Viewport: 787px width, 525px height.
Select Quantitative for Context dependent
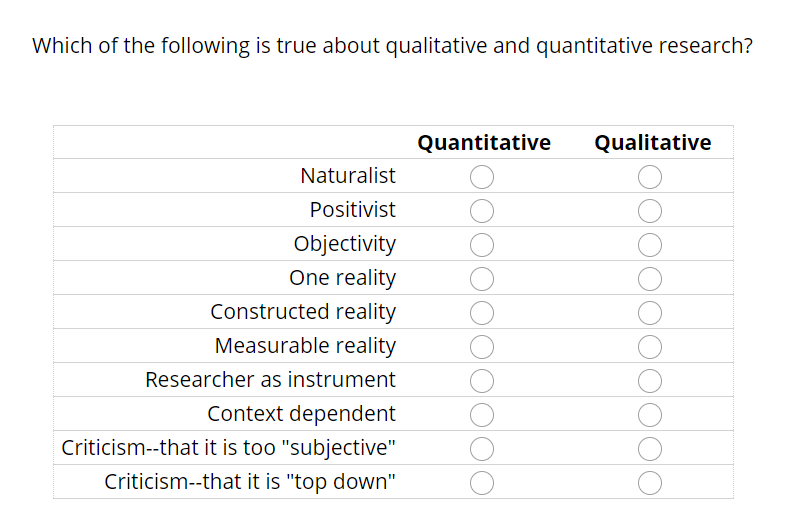click(x=482, y=415)
